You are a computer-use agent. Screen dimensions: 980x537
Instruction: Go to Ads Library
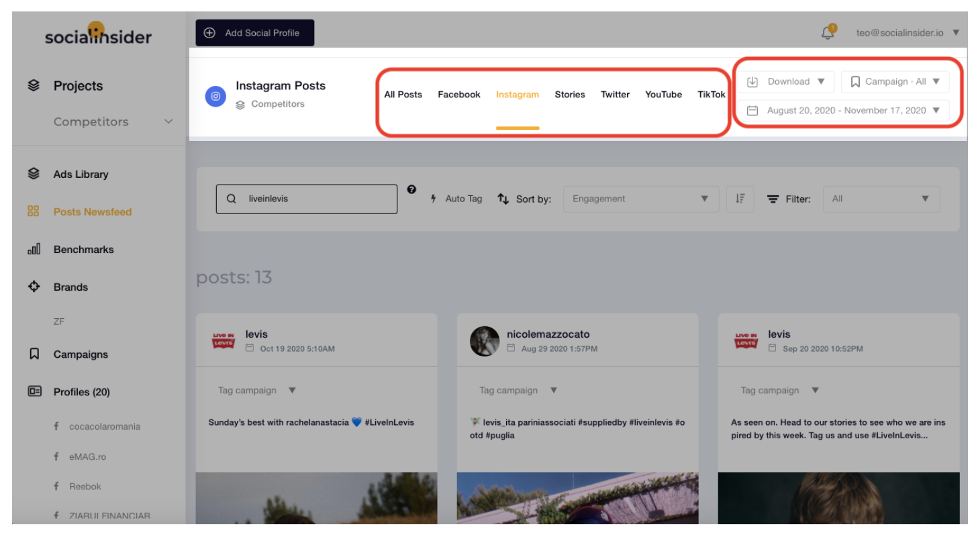[x=81, y=174]
